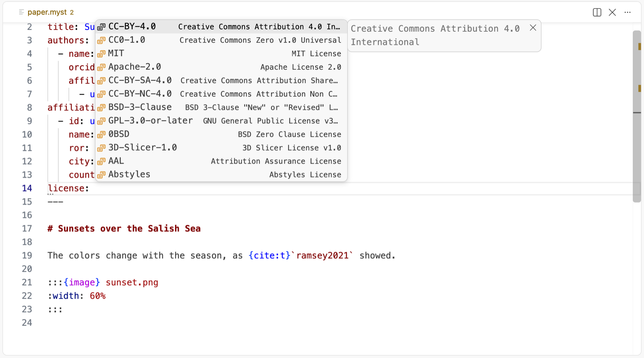644x358 pixels.
Task: Click the enum icon beside Abstyles
Action: pos(101,175)
